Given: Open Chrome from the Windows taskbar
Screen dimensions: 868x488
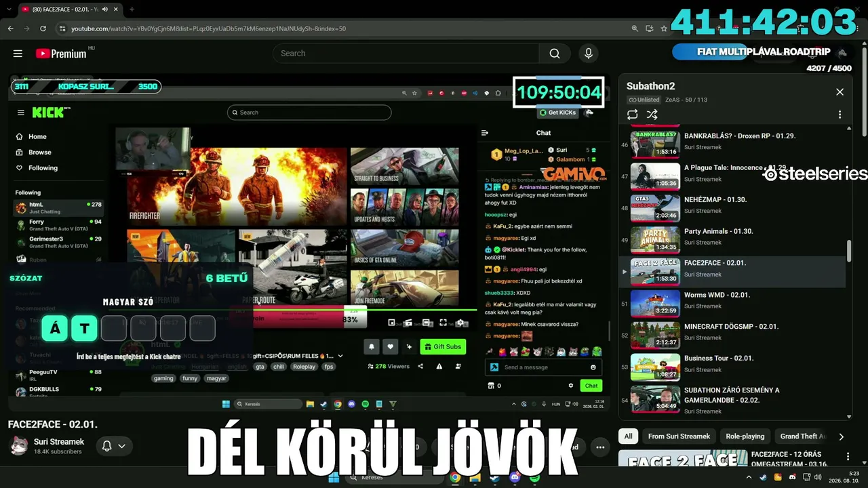Looking at the screenshot, I should click(x=455, y=478).
